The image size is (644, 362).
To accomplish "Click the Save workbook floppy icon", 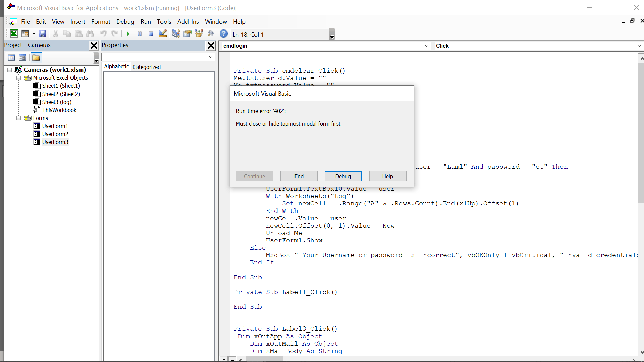I will point(42,34).
